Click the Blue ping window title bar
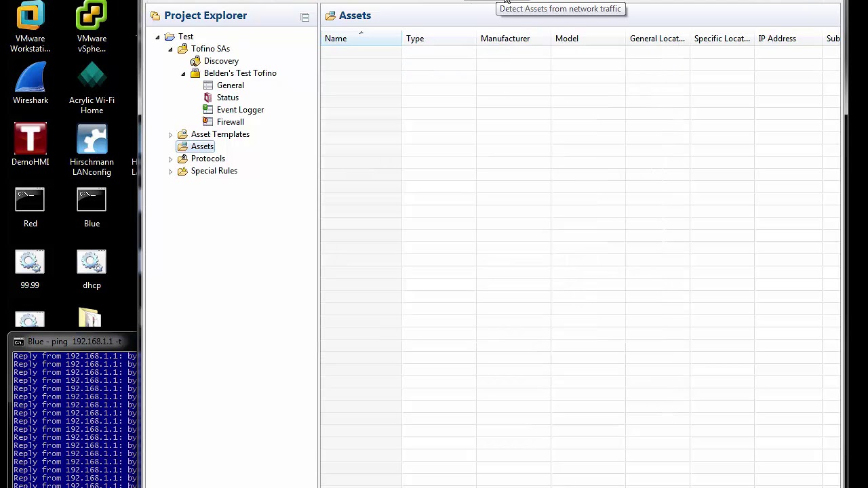Screen dimensions: 868x488 coord(73,342)
